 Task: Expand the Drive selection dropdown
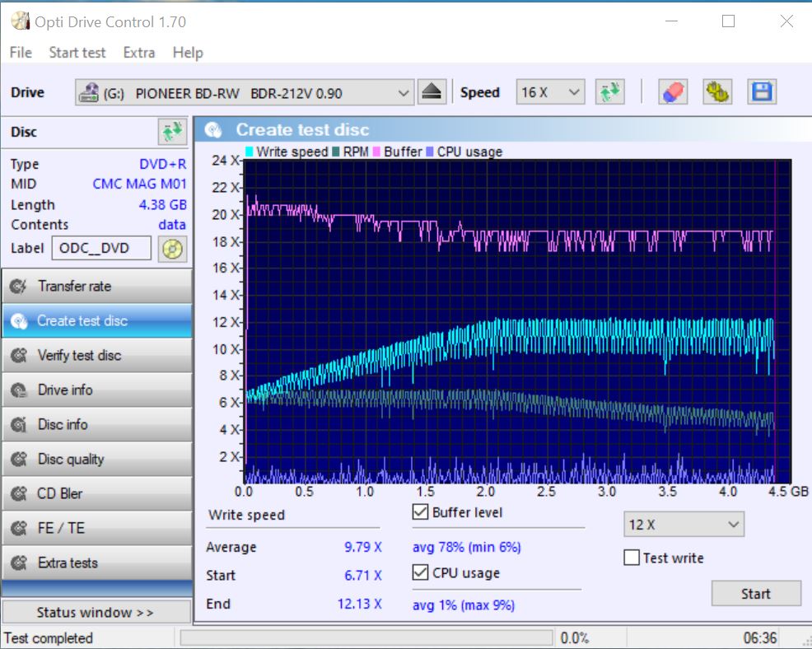coord(404,93)
